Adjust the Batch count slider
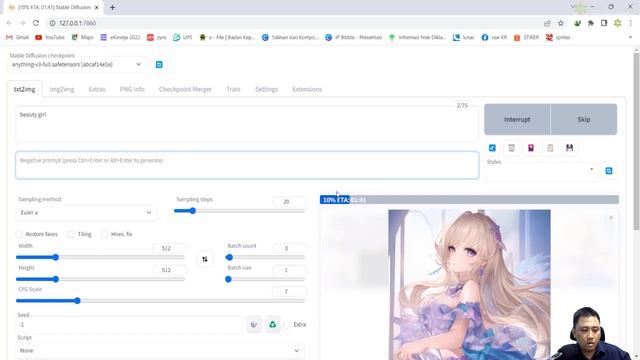Image resolution: width=640 pixels, height=360 pixels. click(x=265, y=257)
